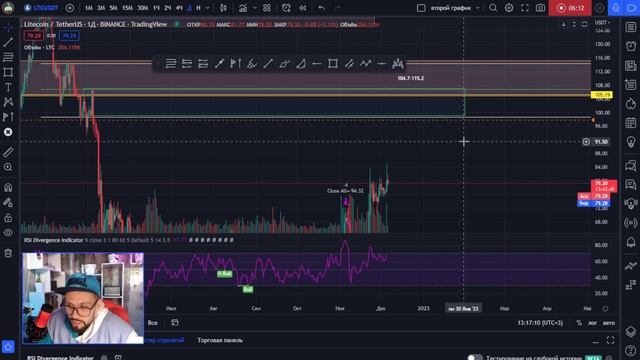Open the indicators menu
This screenshot has height=360, width=640.
[243, 8]
